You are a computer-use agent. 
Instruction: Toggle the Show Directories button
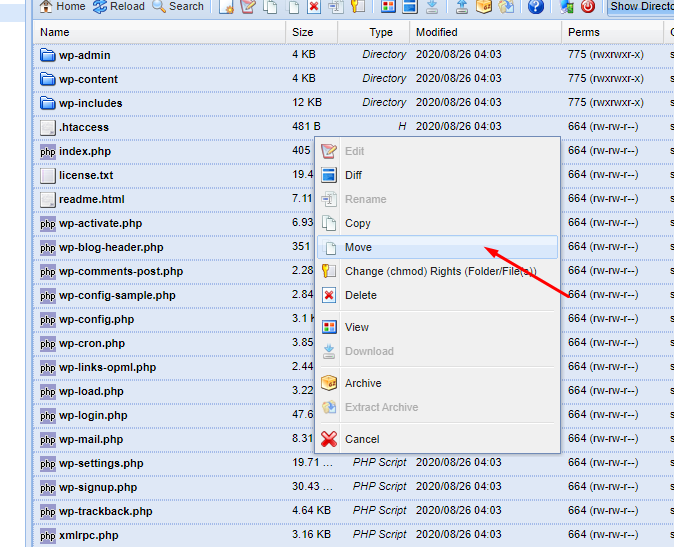(x=640, y=6)
